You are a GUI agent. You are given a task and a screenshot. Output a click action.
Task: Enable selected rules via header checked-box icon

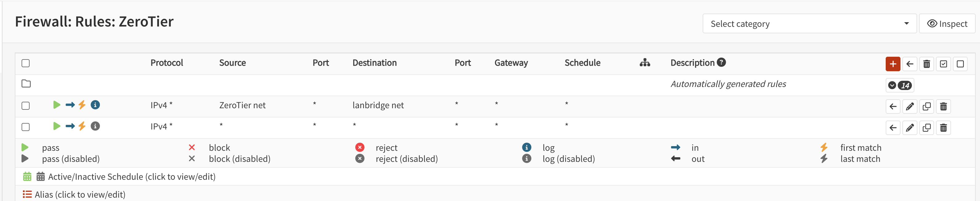click(943, 64)
